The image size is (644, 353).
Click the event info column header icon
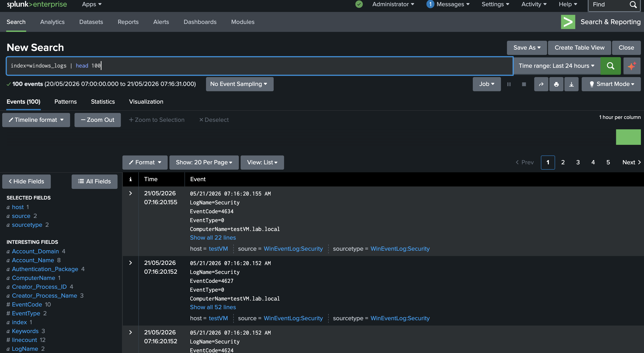pyautogui.click(x=130, y=179)
